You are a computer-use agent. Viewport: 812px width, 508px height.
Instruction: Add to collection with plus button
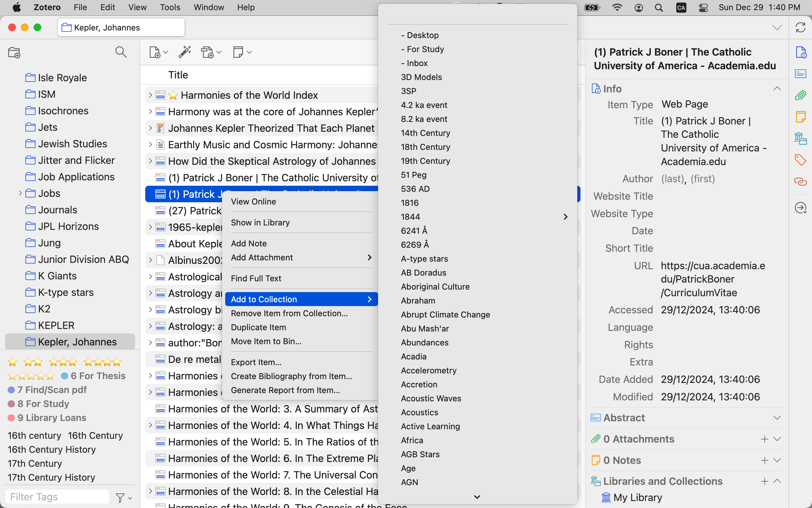tap(764, 481)
